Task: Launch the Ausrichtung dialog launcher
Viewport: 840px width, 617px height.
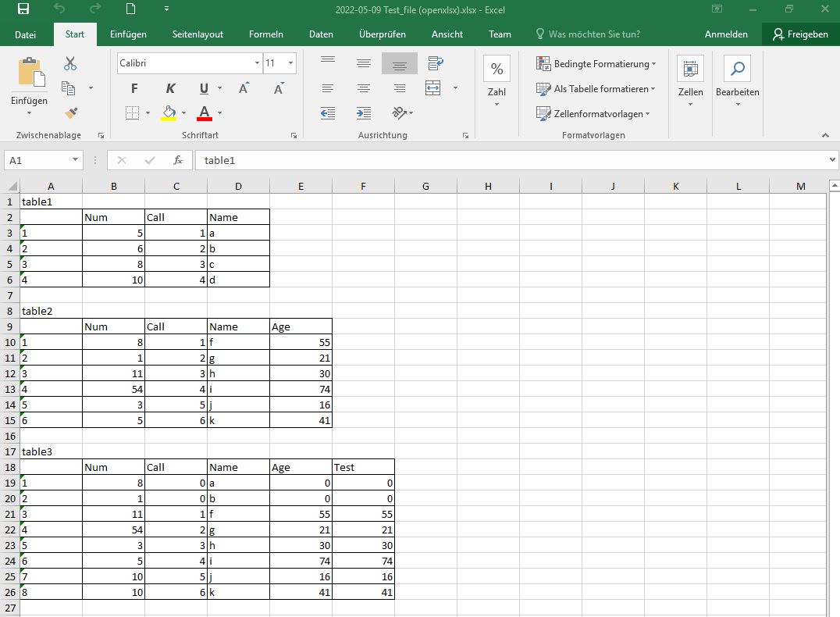Action: (465, 136)
